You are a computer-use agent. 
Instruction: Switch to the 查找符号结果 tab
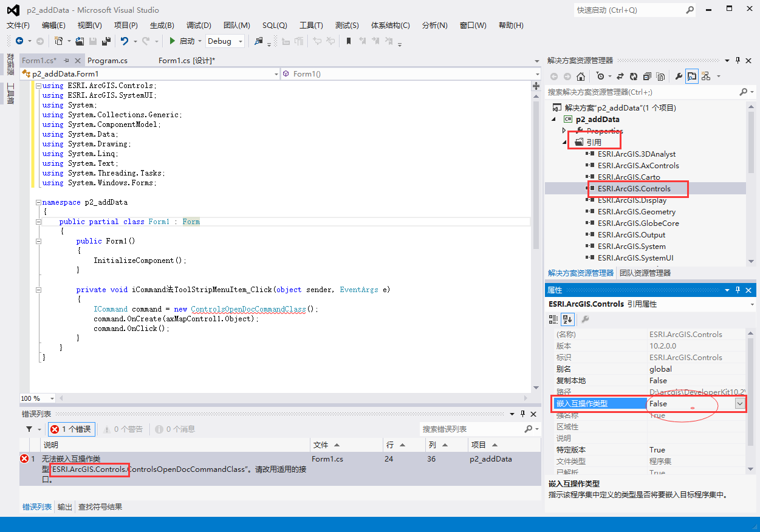(x=100, y=506)
